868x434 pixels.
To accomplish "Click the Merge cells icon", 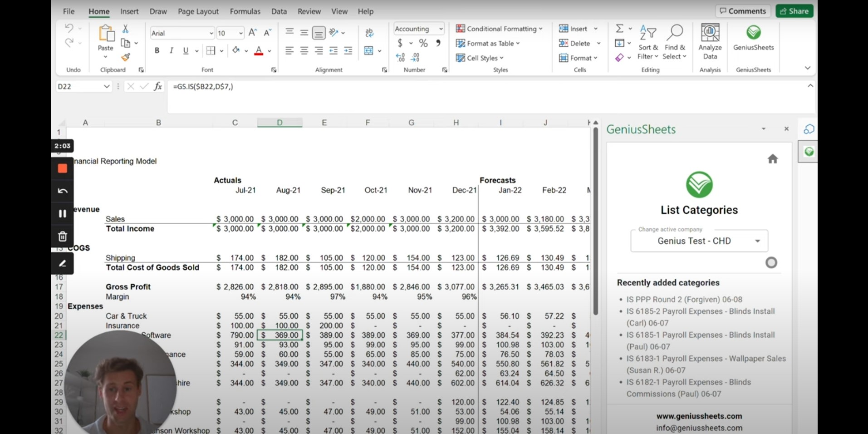I will [x=369, y=50].
